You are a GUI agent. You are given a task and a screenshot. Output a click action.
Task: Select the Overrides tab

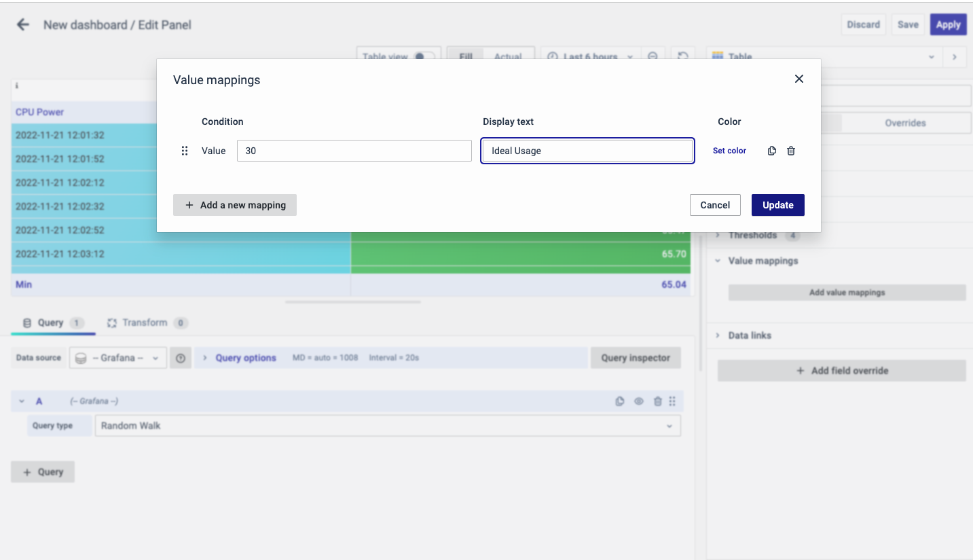point(904,123)
